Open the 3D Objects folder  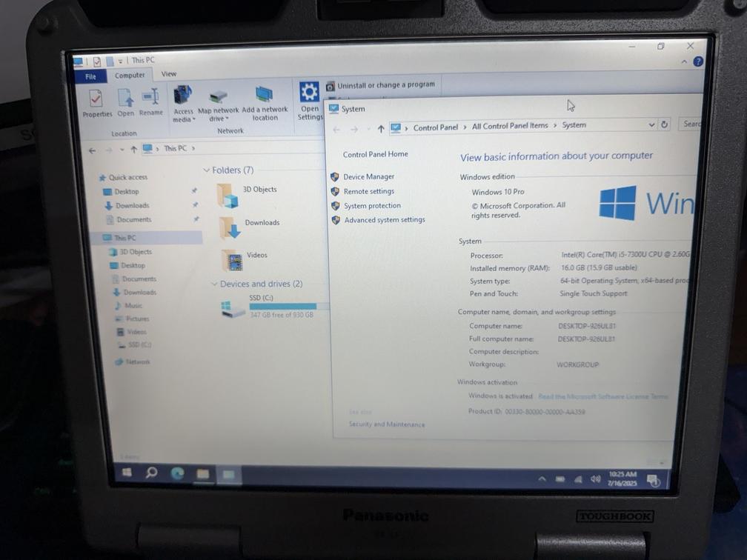pyautogui.click(x=228, y=195)
